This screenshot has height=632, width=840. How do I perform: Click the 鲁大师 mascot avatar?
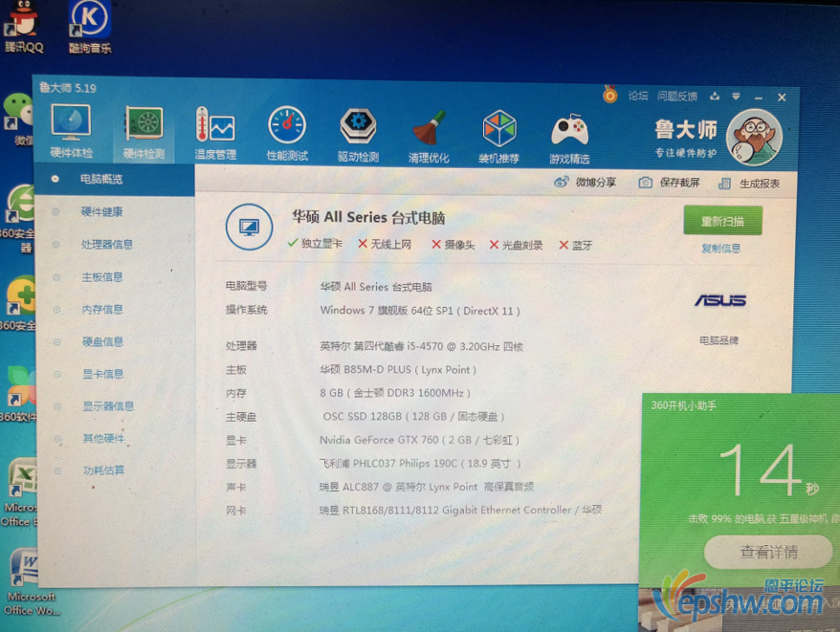[x=754, y=137]
